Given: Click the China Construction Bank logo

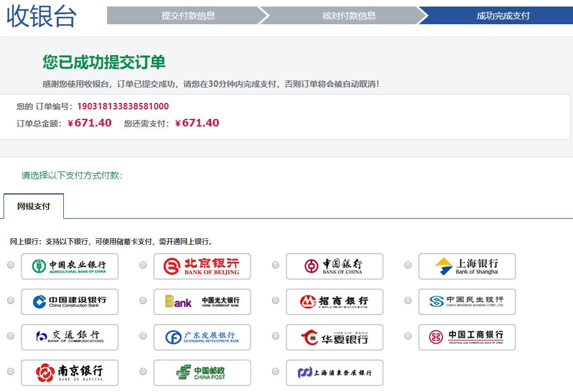Looking at the screenshot, I should (x=70, y=302).
